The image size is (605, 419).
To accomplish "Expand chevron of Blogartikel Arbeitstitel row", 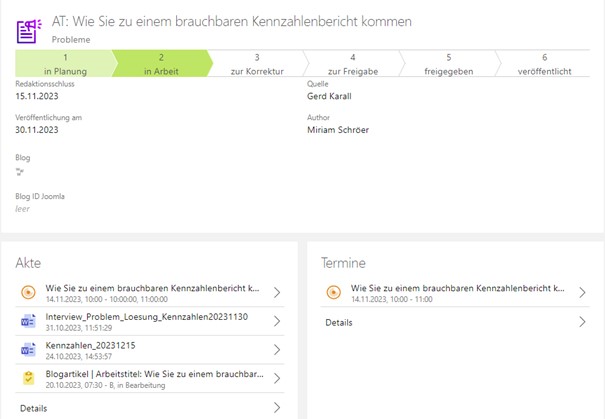I will (277, 378).
